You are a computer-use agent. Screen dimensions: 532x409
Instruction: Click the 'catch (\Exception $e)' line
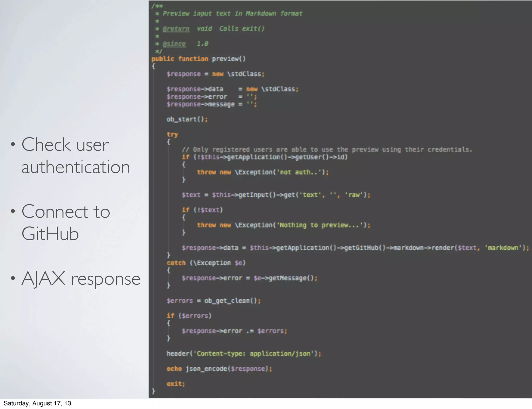206,263
